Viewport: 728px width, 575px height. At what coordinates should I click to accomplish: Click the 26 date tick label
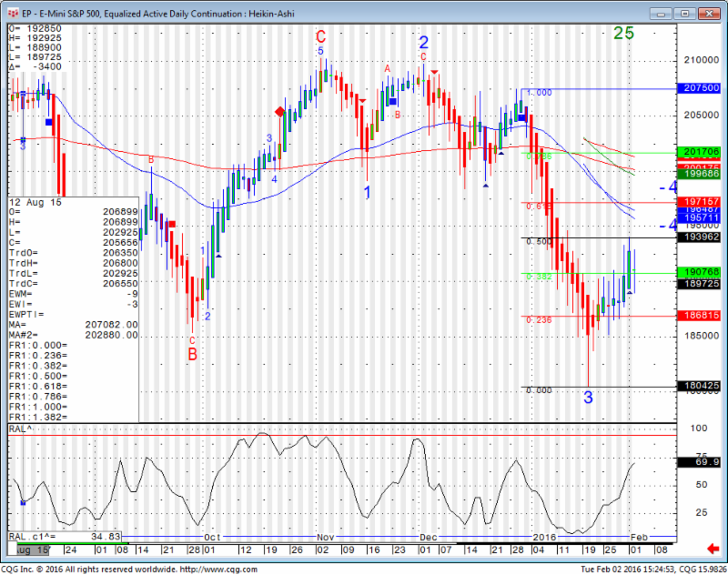tap(297, 550)
